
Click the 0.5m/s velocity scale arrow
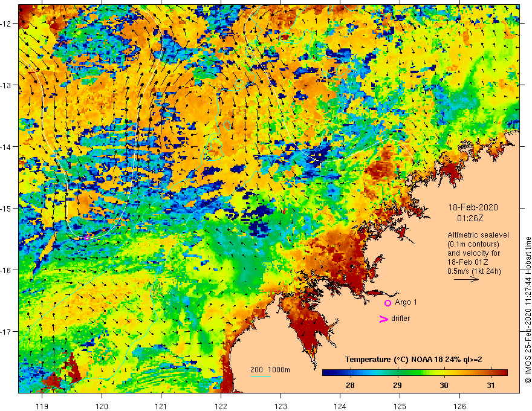[466, 279]
